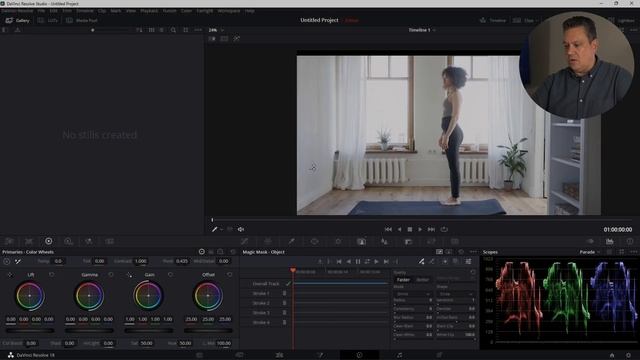The width and height of the screenshot is (640, 360).
Task: Pick black point next to Lift
Action: coord(10,275)
